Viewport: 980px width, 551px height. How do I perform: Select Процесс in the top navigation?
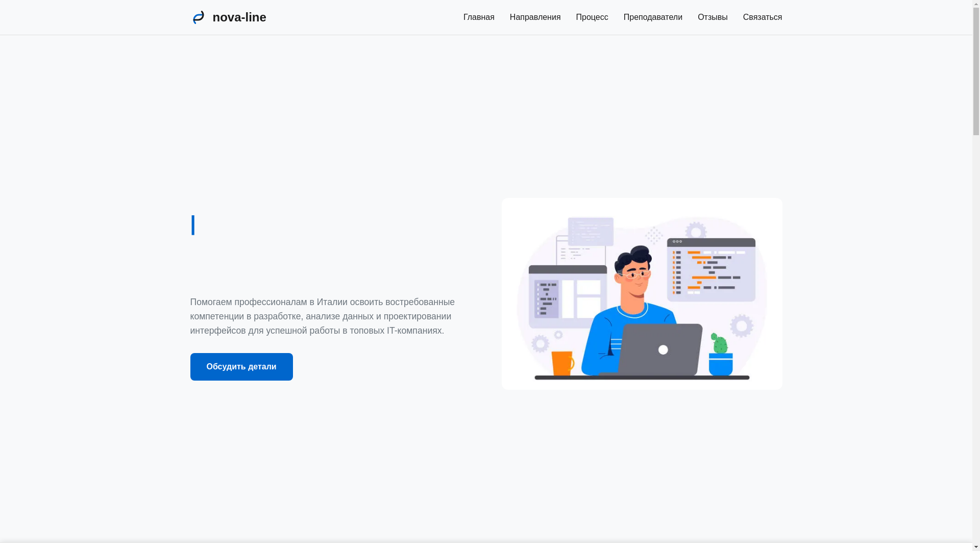pyautogui.click(x=592, y=17)
